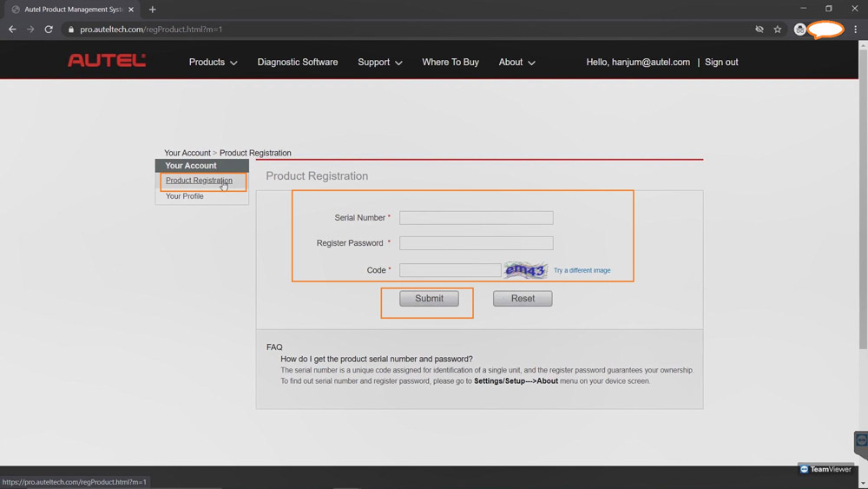This screenshot has width=868, height=489.
Task: Click the incognito profile icon
Action: click(799, 30)
